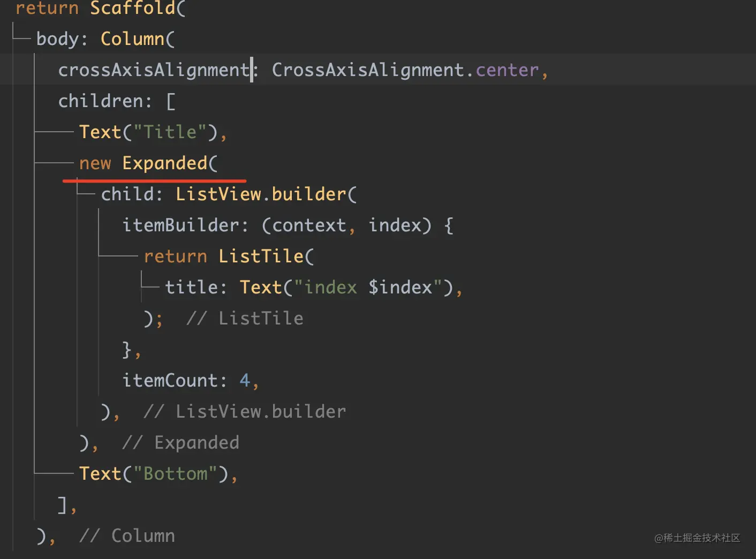Click the '// Column' closing comment
Screen dimensions: 756x559
click(x=127, y=536)
